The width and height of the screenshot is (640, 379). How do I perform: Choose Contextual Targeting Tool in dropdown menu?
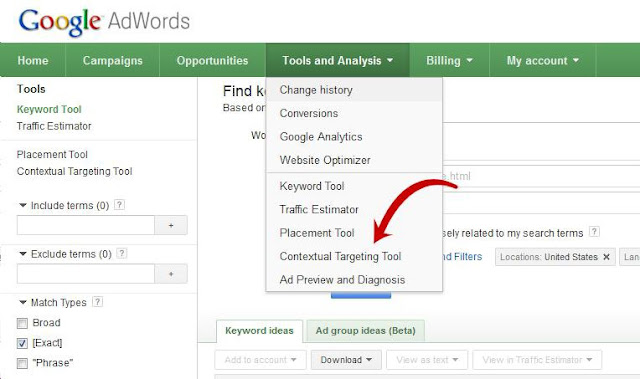click(x=354, y=256)
